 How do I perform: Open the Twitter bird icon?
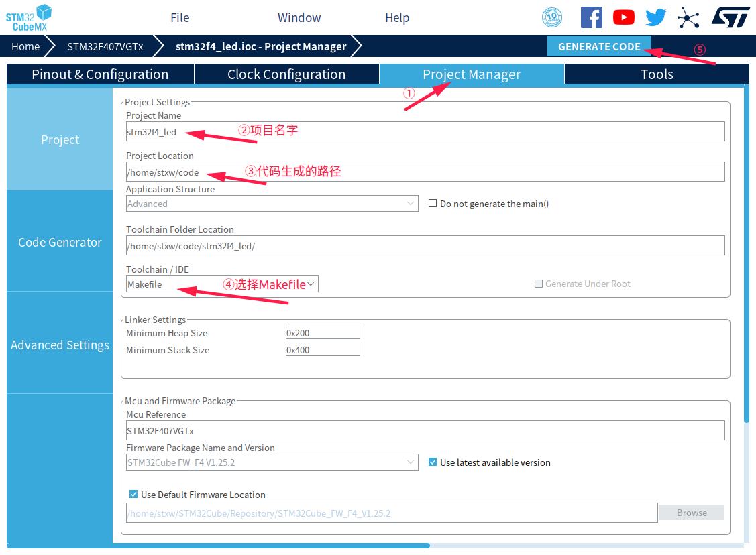point(655,17)
